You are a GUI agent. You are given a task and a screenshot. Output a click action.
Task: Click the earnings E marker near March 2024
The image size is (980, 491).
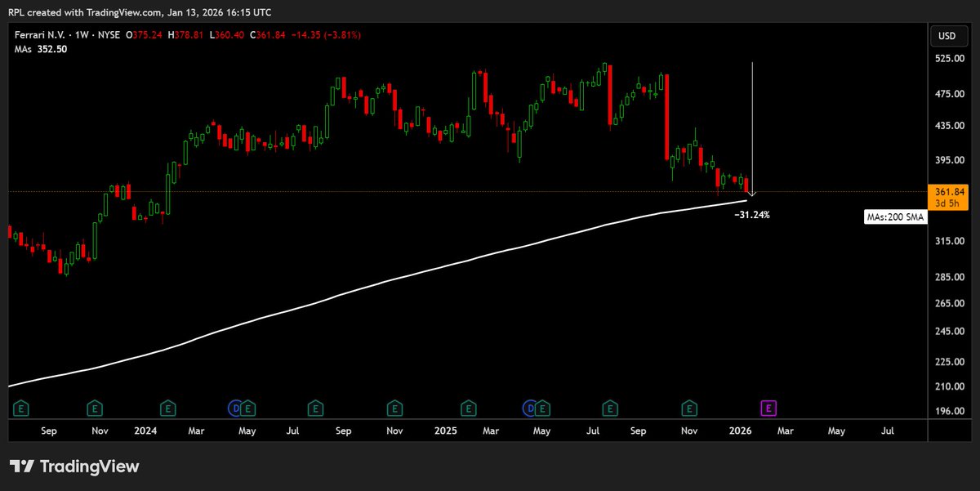click(167, 407)
